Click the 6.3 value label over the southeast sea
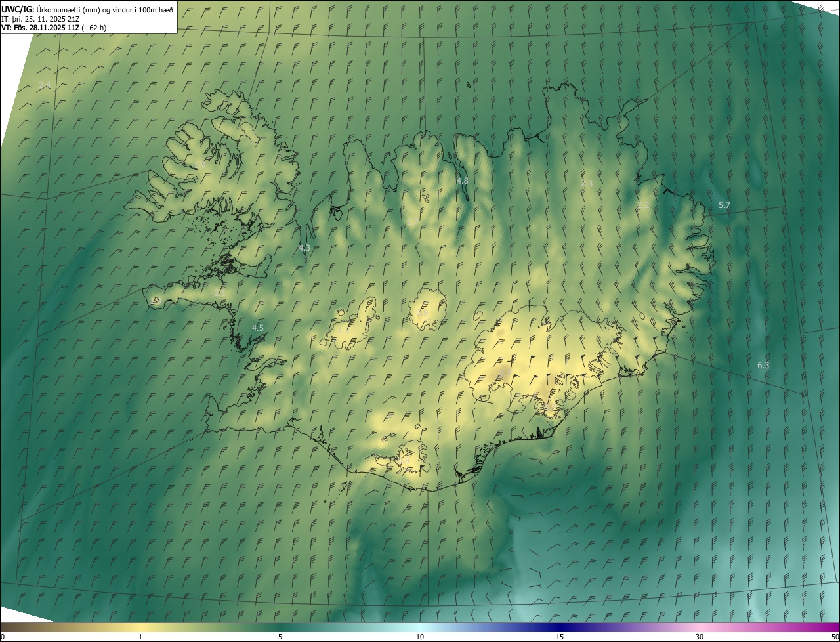Viewport: 840px width, 642px height. pyautogui.click(x=763, y=365)
